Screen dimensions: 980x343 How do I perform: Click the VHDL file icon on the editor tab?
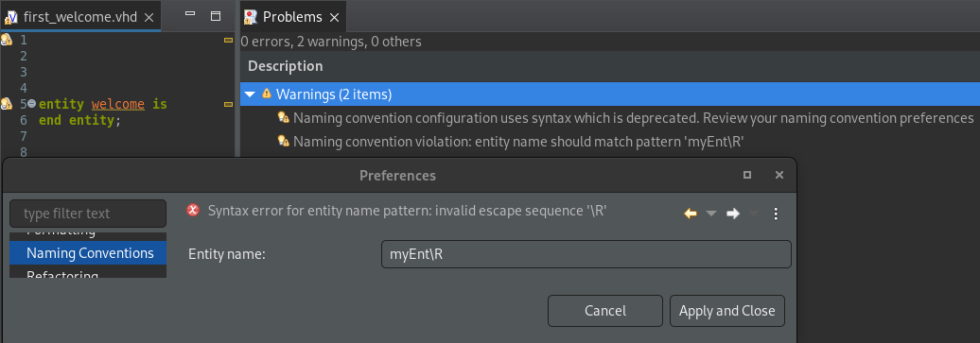(10, 17)
